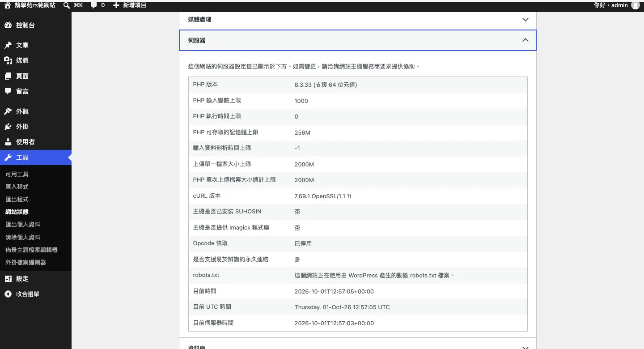Click the plus icon for 新增項目
This screenshot has width=644, height=349.
click(x=116, y=5)
